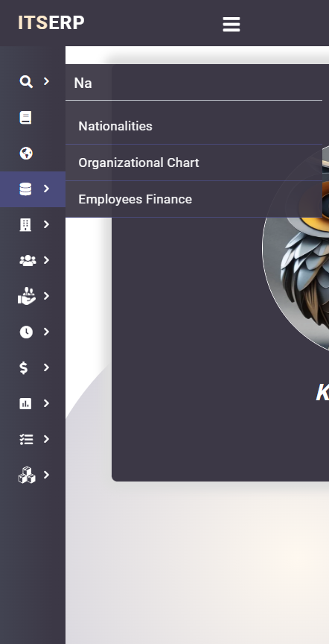This screenshot has width=329, height=644.
Task: Open the hamburger menu in header
Action: click(231, 25)
